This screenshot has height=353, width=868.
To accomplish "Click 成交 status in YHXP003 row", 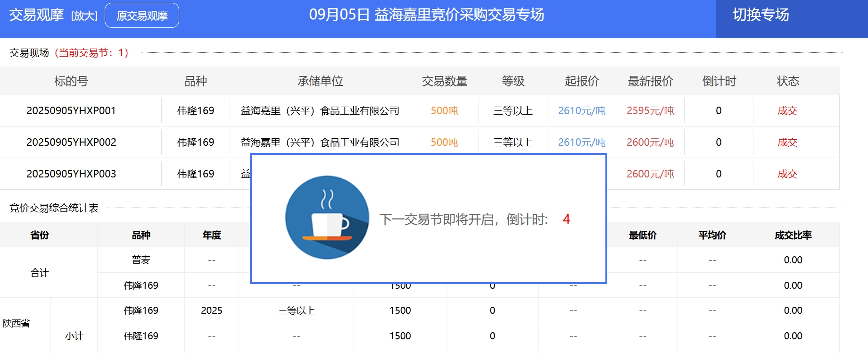I will [787, 174].
